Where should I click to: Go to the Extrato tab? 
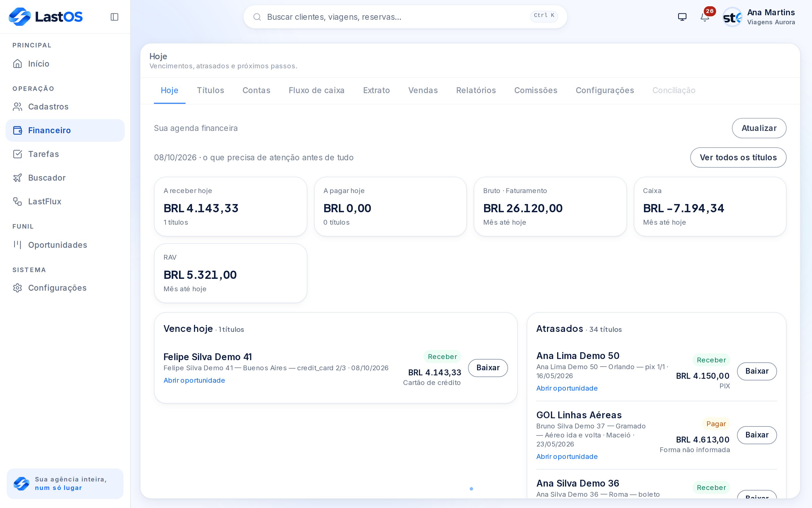coord(376,90)
